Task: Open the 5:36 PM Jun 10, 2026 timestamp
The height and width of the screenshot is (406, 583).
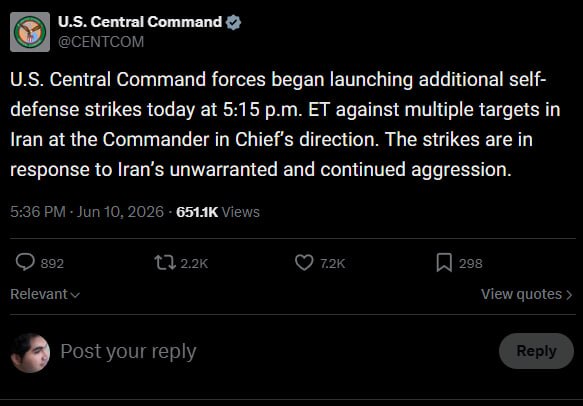Action: (x=87, y=212)
